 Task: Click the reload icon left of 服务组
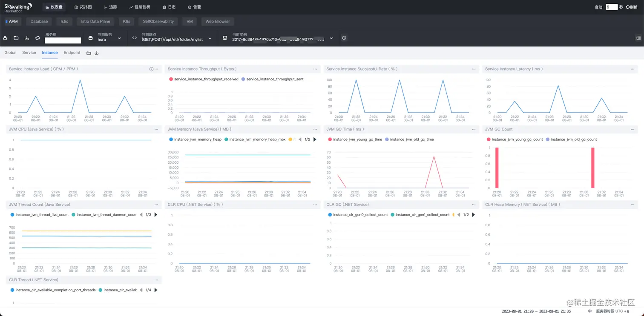tap(37, 38)
